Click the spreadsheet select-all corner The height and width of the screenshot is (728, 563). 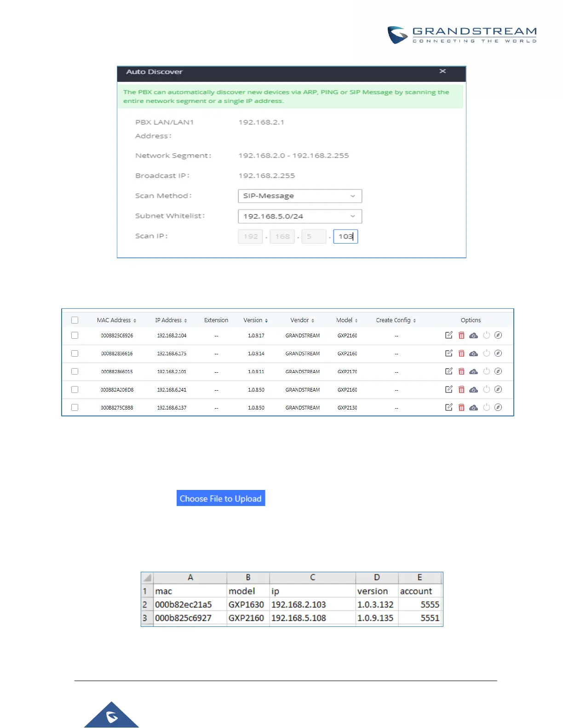coord(147,578)
